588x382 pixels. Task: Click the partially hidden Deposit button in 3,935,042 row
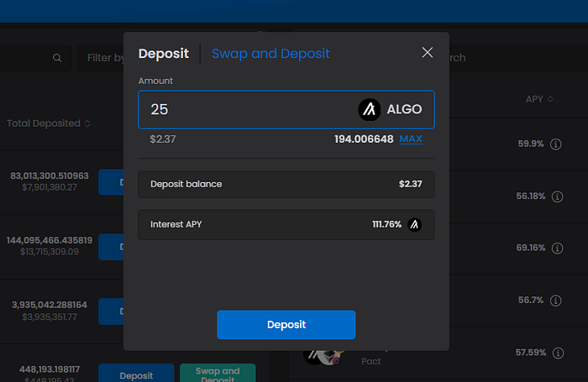[111, 311]
